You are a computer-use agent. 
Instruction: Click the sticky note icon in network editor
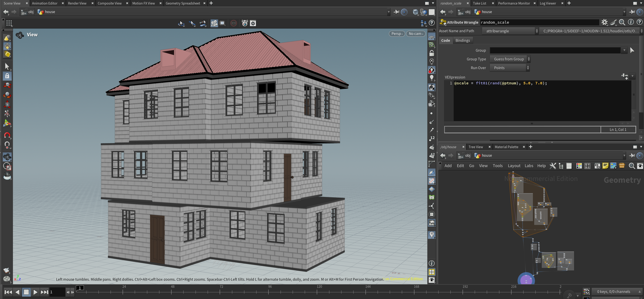point(605,166)
